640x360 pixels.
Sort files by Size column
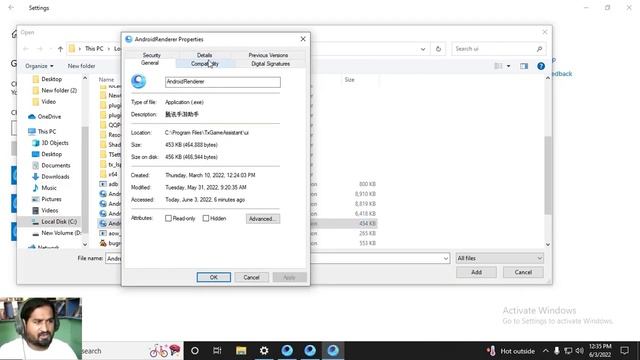coord(349,80)
